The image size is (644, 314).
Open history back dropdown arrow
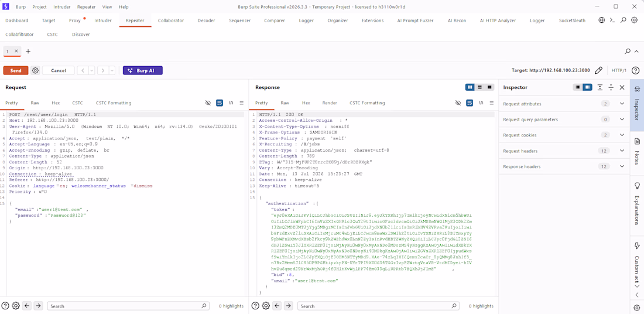91,70
